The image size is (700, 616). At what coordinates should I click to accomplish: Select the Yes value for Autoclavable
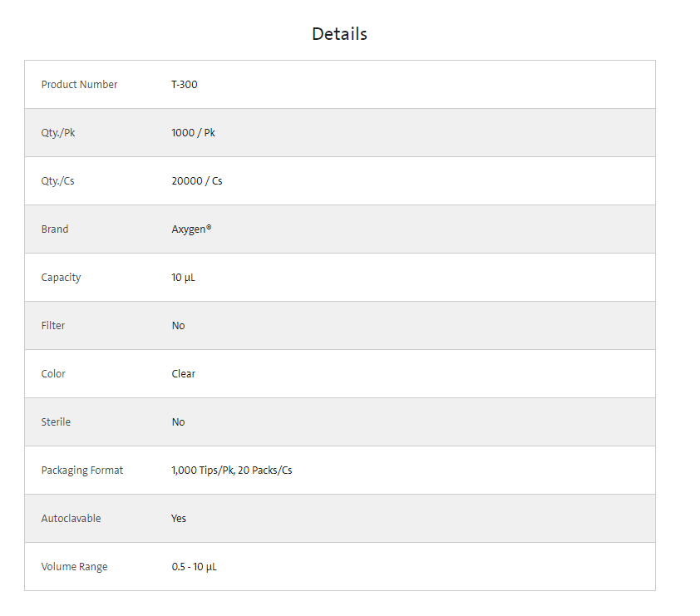point(179,519)
